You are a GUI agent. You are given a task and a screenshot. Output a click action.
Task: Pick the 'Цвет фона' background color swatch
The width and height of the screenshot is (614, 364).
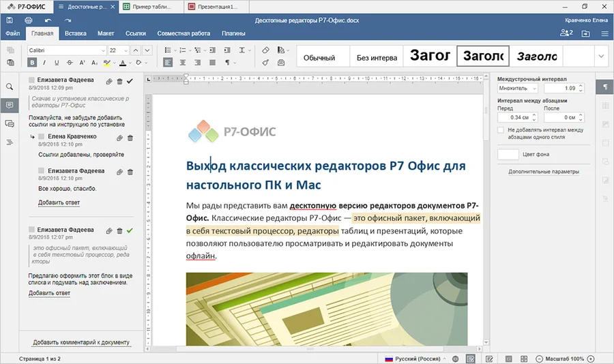pyautogui.click(x=508, y=154)
